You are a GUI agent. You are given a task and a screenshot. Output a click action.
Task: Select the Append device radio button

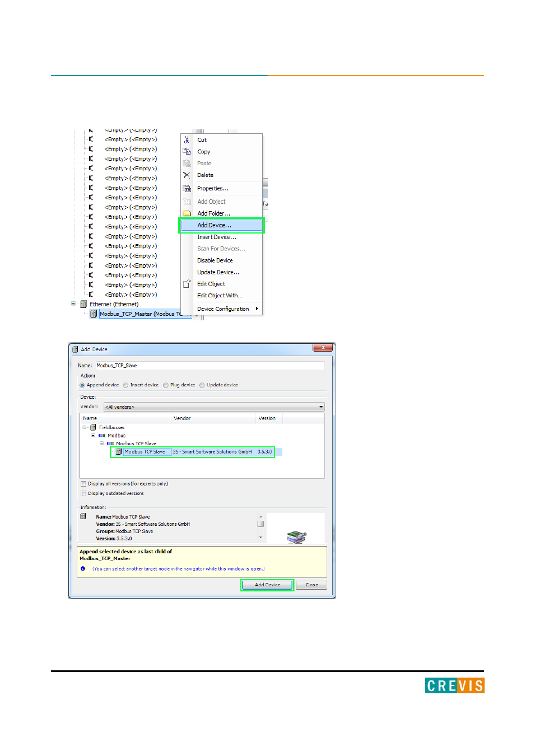point(82,385)
